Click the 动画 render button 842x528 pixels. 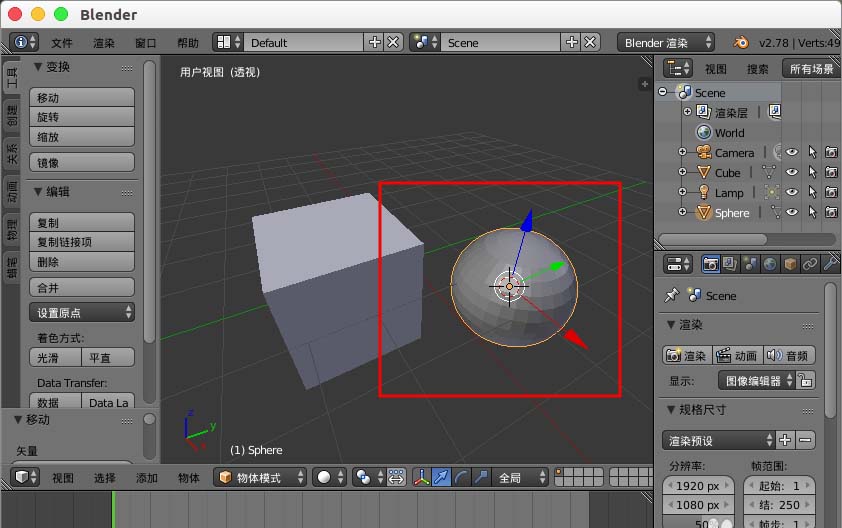tap(737, 355)
